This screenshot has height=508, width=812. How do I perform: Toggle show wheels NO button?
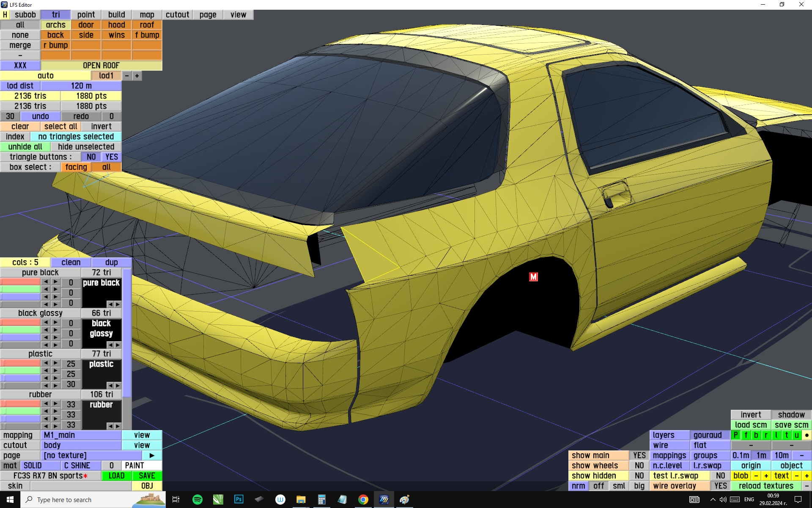pos(639,466)
